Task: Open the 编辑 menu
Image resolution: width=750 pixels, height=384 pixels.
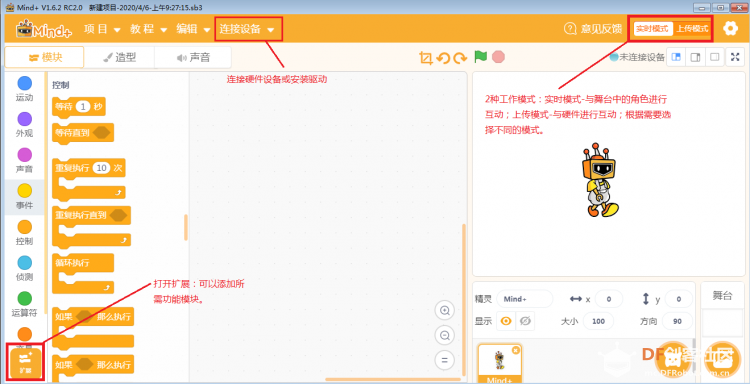Action: click(x=193, y=29)
